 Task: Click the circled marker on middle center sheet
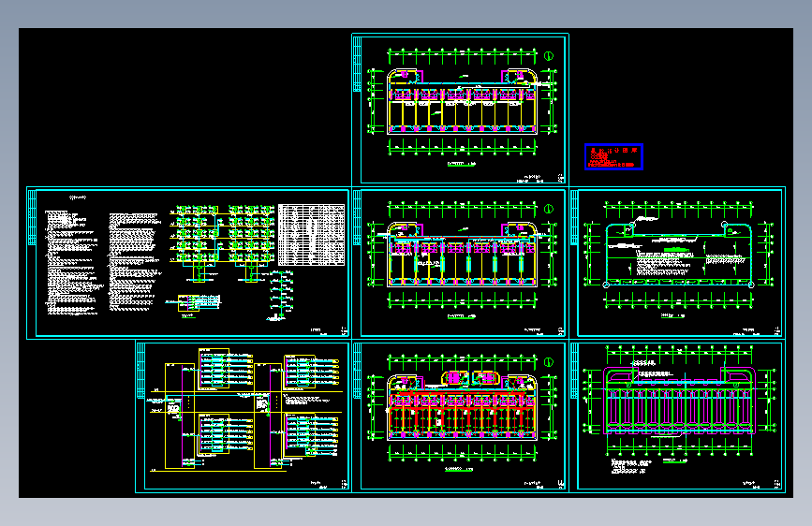(x=549, y=209)
